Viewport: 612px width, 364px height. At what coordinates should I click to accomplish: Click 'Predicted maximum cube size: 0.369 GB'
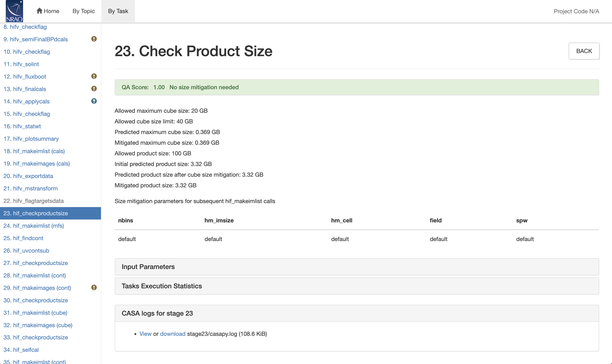coord(167,132)
